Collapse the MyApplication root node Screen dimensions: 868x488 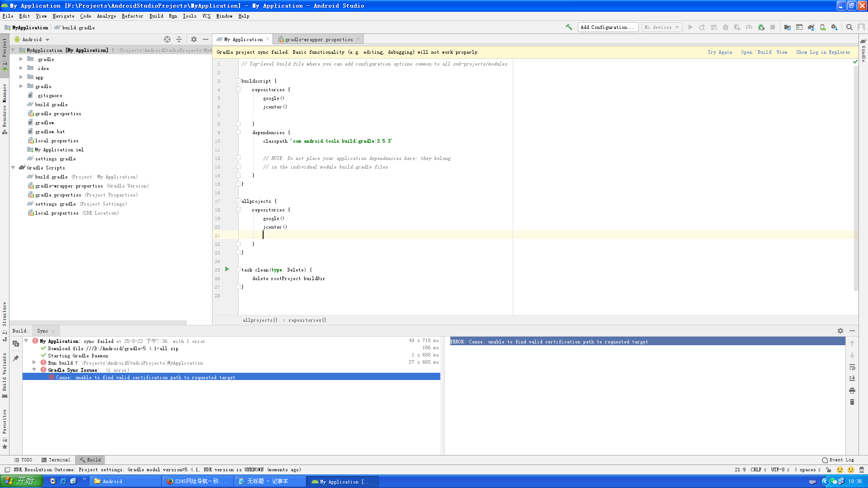pos(13,50)
